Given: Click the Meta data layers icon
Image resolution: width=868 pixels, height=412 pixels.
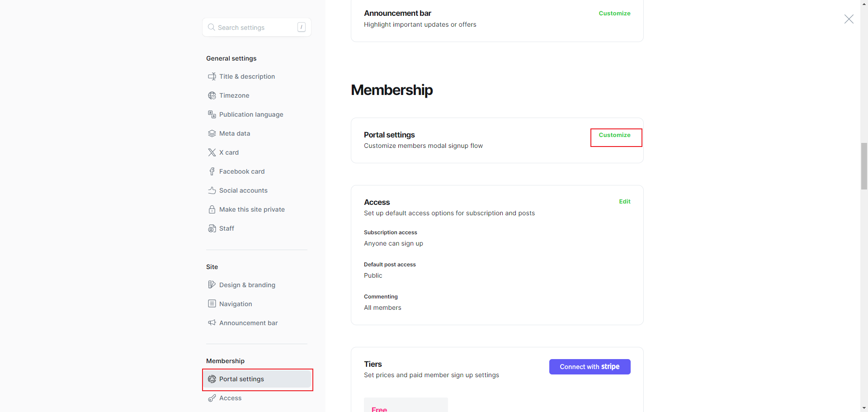Looking at the screenshot, I should (212, 133).
